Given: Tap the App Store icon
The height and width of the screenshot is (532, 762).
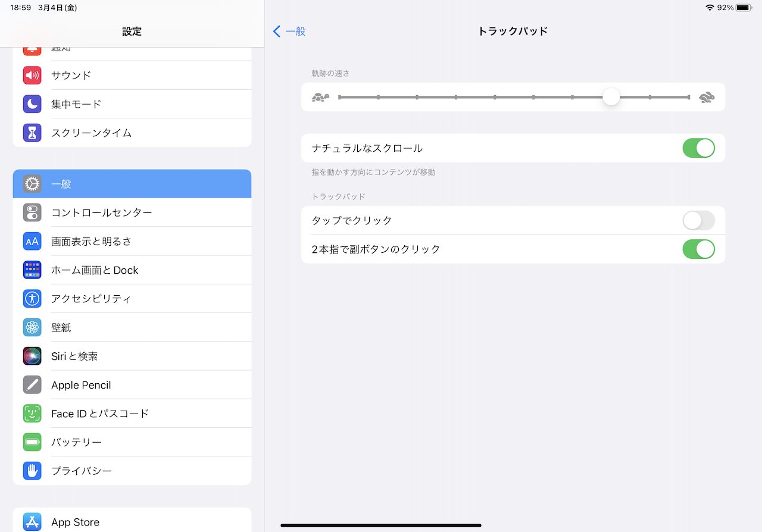Looking at the screenshot, I should (32, 522).
